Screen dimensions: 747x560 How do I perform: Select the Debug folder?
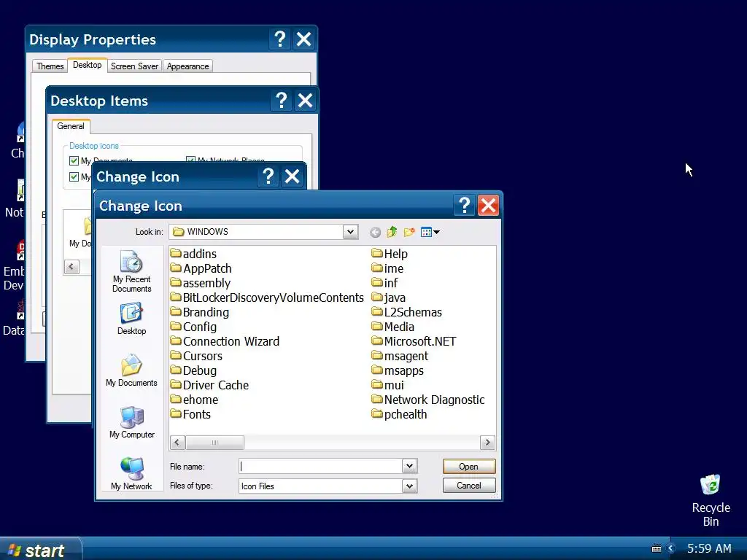click(193, 370)
